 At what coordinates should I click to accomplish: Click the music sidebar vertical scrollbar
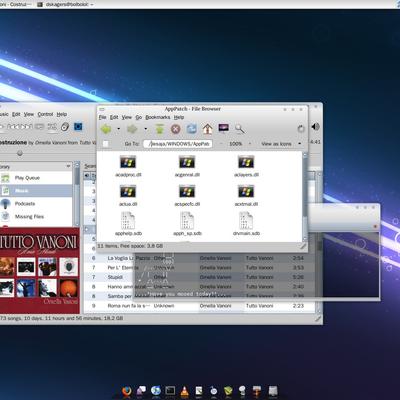coord(77,194)
